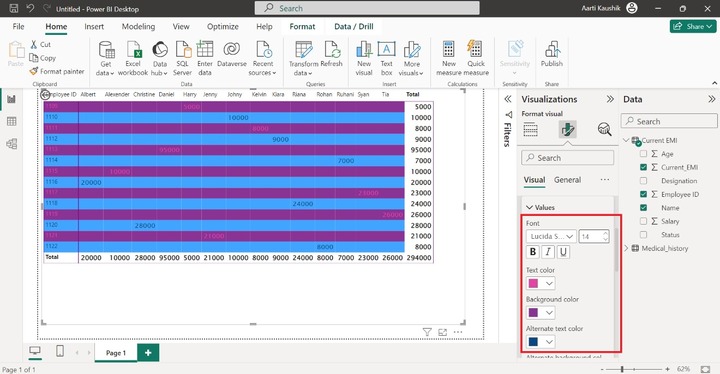Uncheck the Name field
The height and width of the screenshot is (374, 720).
pyautogui.click(x=643, y=208)
